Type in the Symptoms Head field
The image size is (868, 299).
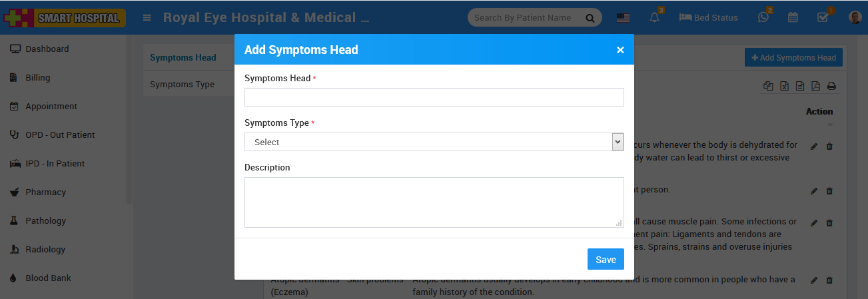[434, 97]
